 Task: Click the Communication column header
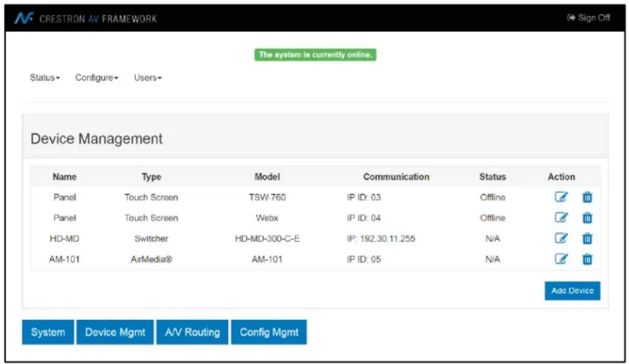coord(397,177)
